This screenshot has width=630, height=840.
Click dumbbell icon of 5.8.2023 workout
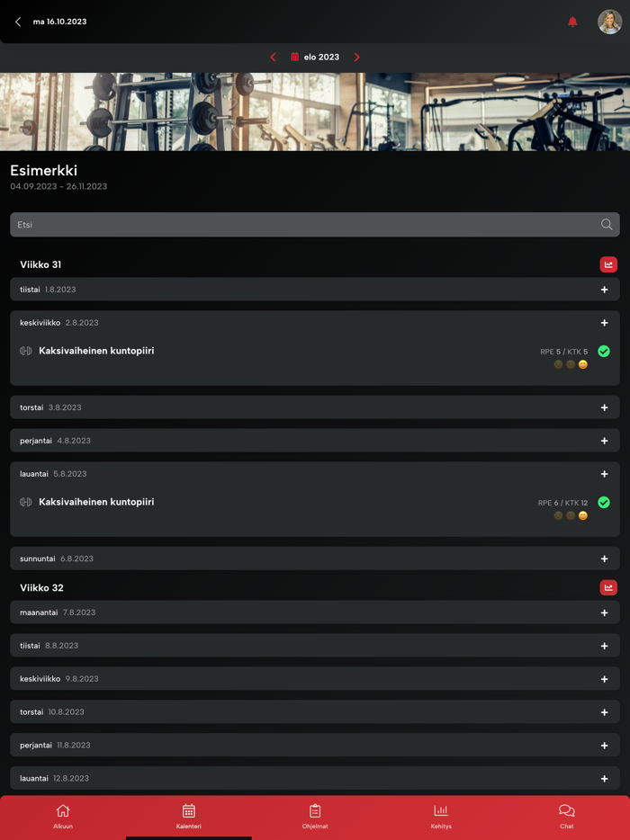pos(26,502)
